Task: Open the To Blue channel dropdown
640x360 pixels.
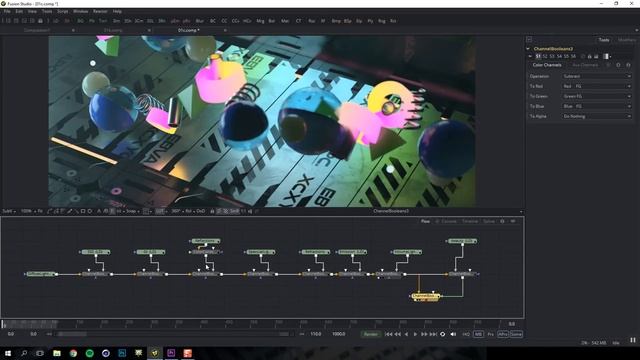Action: point(596,106)
